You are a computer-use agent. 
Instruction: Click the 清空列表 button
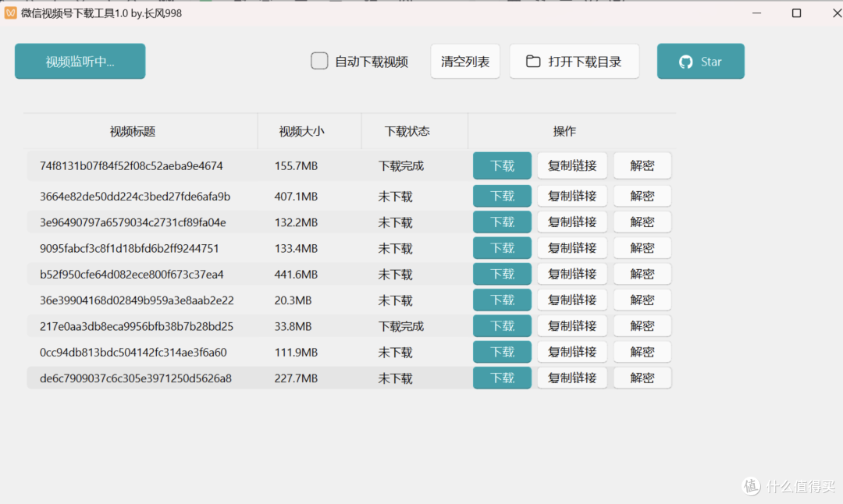(x=465, y=62)
